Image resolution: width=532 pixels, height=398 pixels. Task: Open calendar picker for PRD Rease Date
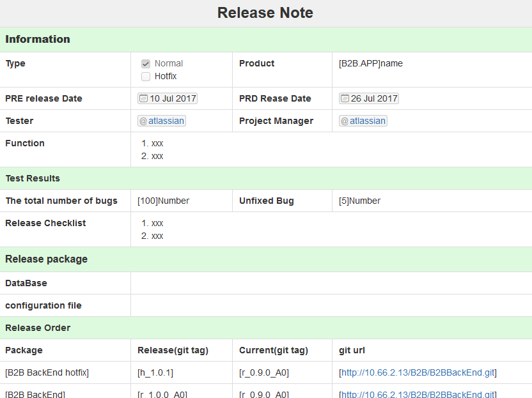345,98
